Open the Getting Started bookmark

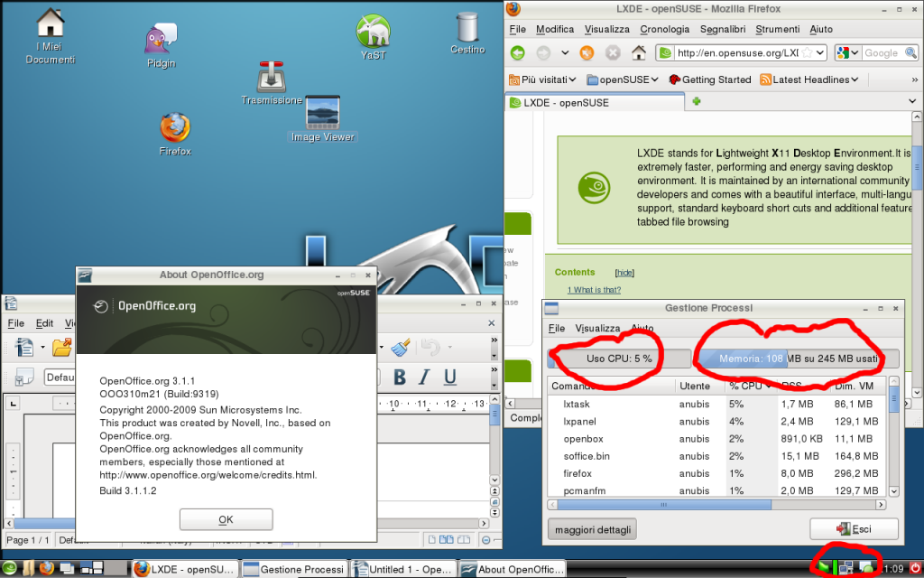[710, 79]
